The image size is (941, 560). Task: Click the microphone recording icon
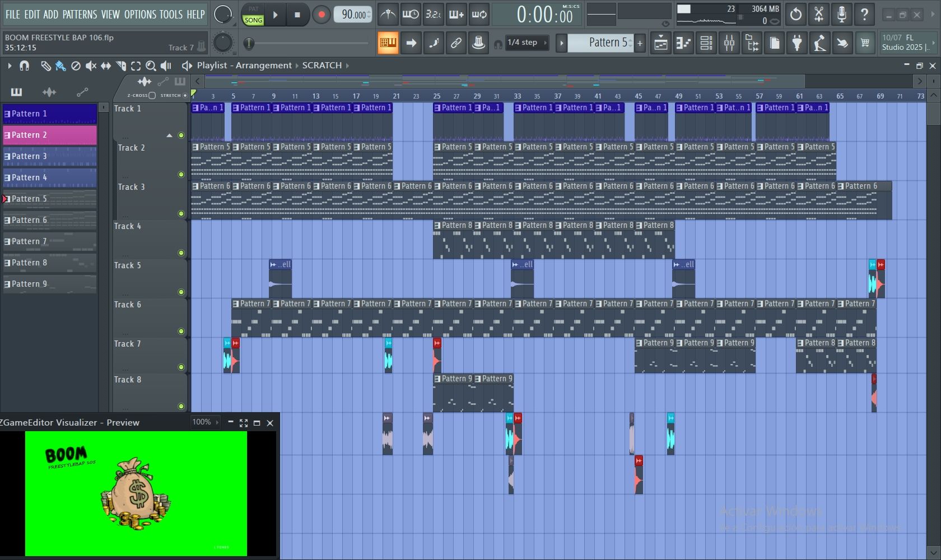point(841,15)
